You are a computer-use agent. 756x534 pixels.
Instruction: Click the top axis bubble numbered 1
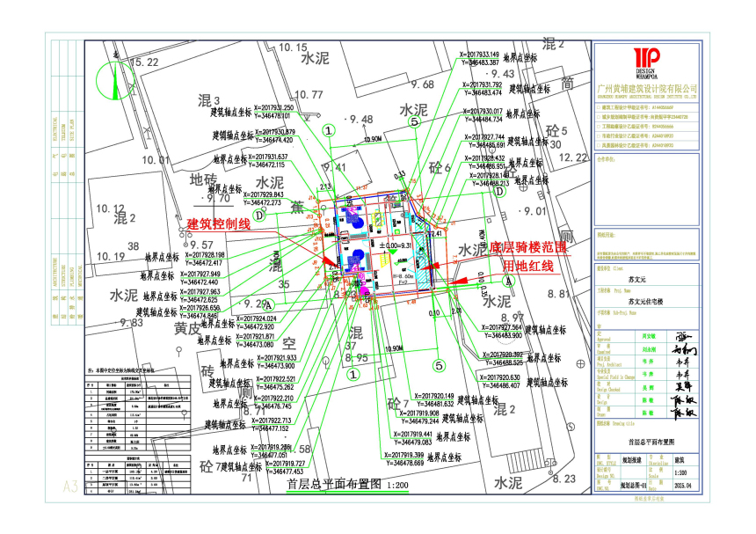[x=329, y=131]
